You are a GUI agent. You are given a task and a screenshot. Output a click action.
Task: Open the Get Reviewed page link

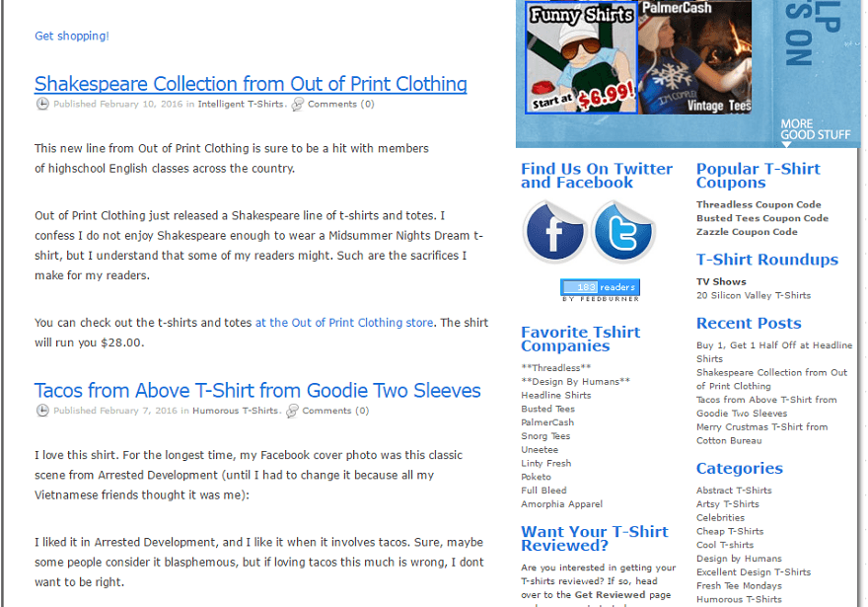tap(610, 595)
